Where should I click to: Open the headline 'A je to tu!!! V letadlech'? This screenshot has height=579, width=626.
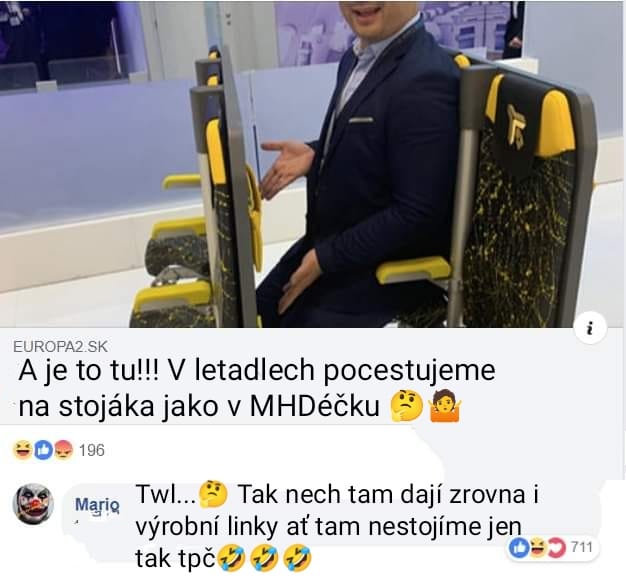pyautogui.click(x=257, y=389)
